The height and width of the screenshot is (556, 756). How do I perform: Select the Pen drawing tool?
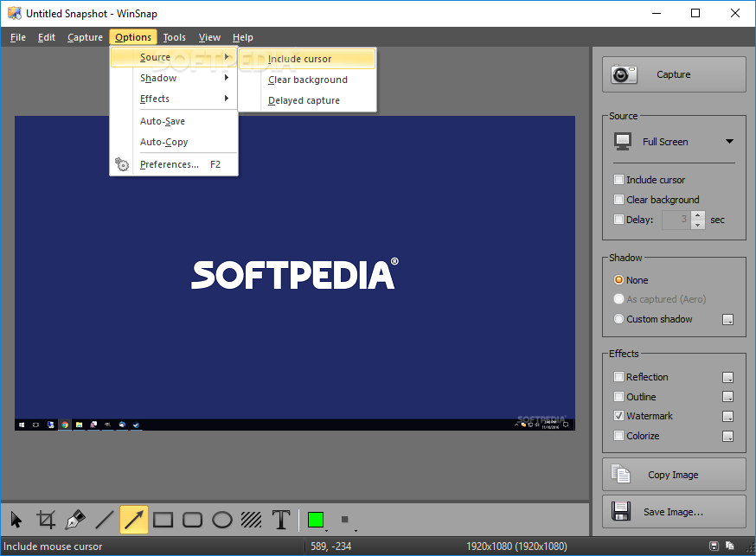76,520
